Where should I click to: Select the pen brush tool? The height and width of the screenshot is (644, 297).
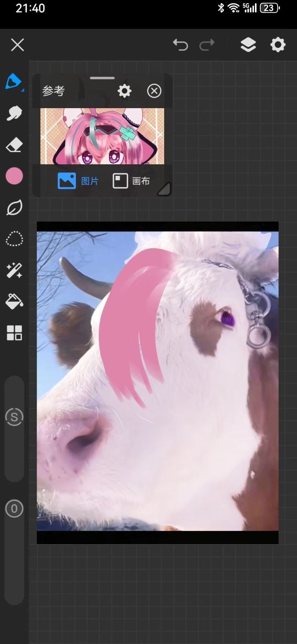pos(14,81)
